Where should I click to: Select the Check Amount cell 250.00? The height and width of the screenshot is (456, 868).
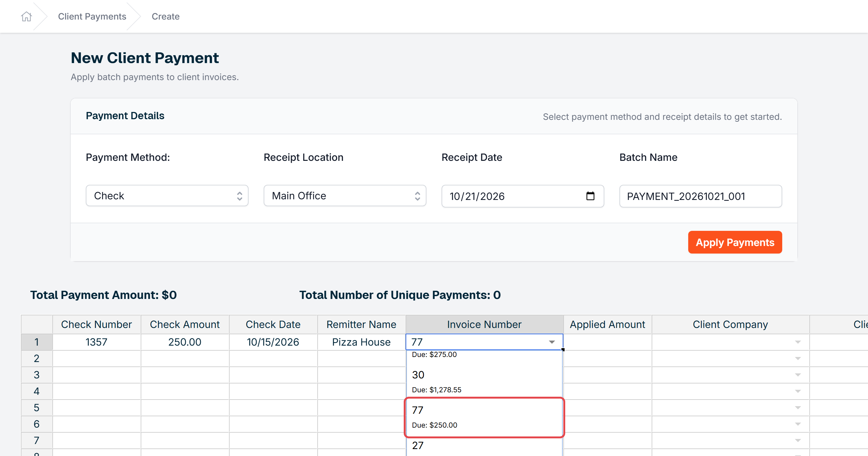tap(185, 342)
